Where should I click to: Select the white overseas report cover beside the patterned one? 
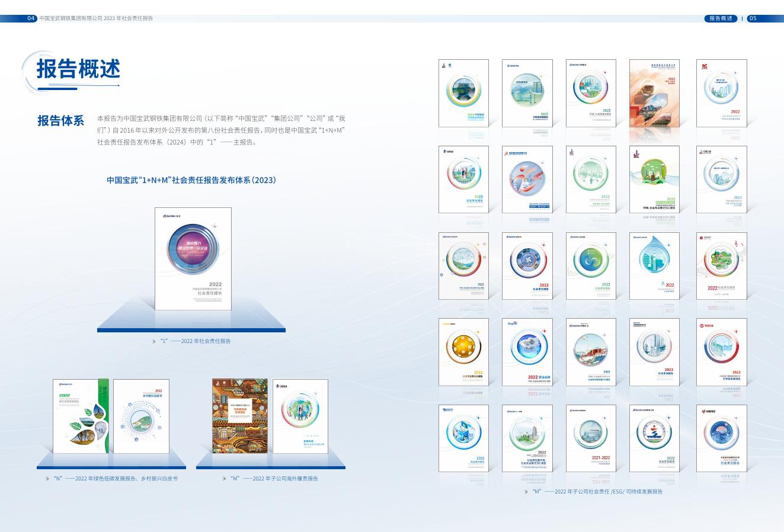(300, 416)
